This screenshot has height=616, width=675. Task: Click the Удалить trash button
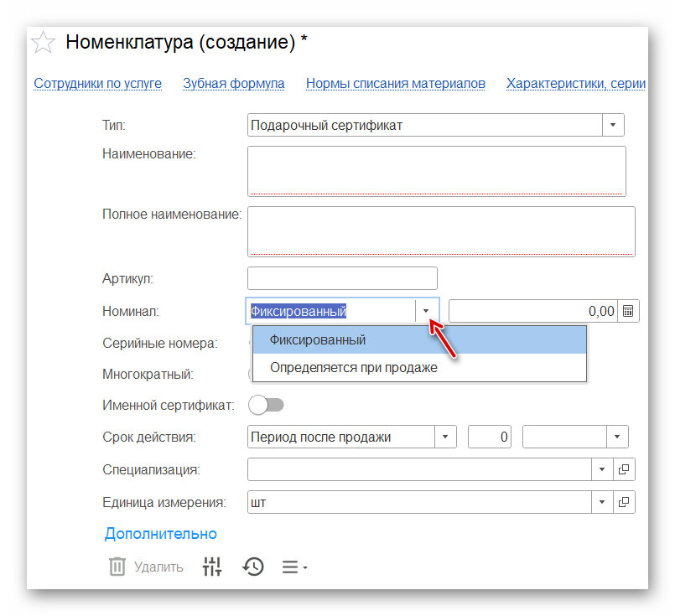click(146, 567)
